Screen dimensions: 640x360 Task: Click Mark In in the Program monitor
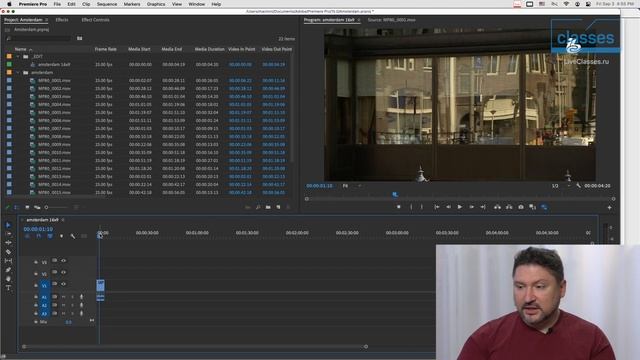[x=411, y=207]
